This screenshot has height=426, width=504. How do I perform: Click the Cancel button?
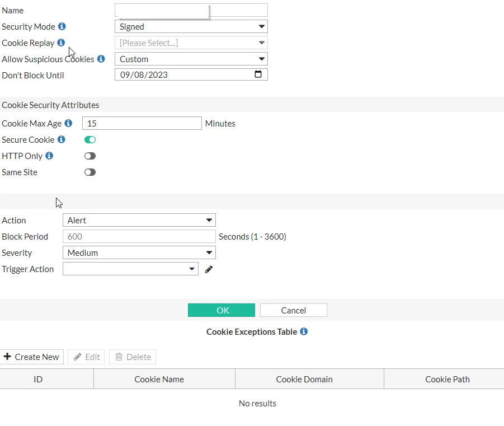[x=294, y=310]
